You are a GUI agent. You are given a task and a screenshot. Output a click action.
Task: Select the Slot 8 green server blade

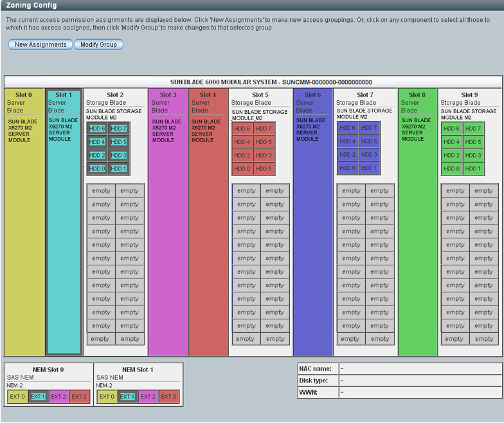pos(417,222)
